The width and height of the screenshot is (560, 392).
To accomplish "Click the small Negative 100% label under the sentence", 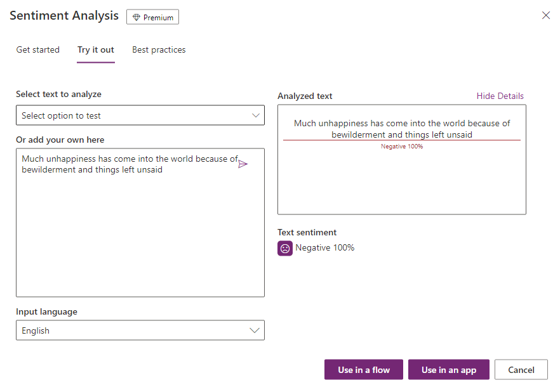I will pyautogui.click(x=401, y=147).
